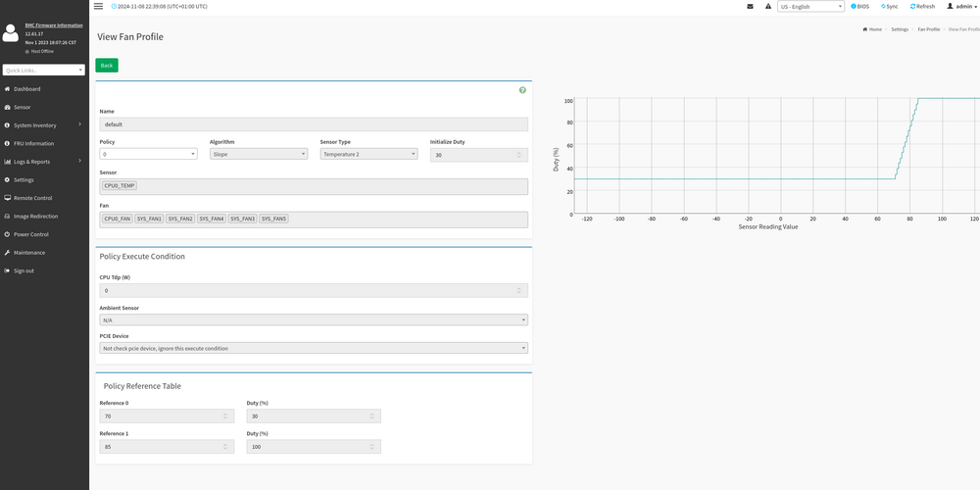This screenshot has width=980, height=490.
Task: Click the user avatar icon
Action: coord(11,33)
